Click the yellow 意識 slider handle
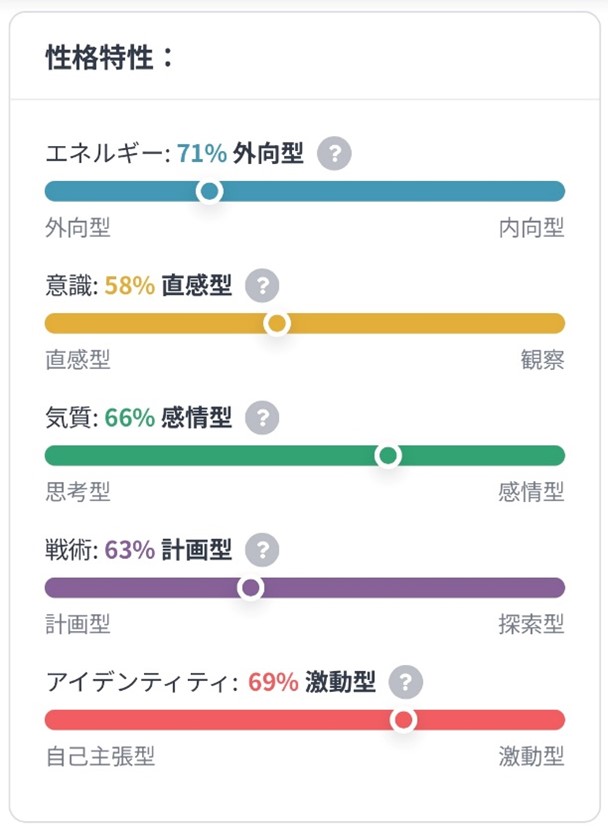Screen dimensions: 608x840 pos(277,323)
